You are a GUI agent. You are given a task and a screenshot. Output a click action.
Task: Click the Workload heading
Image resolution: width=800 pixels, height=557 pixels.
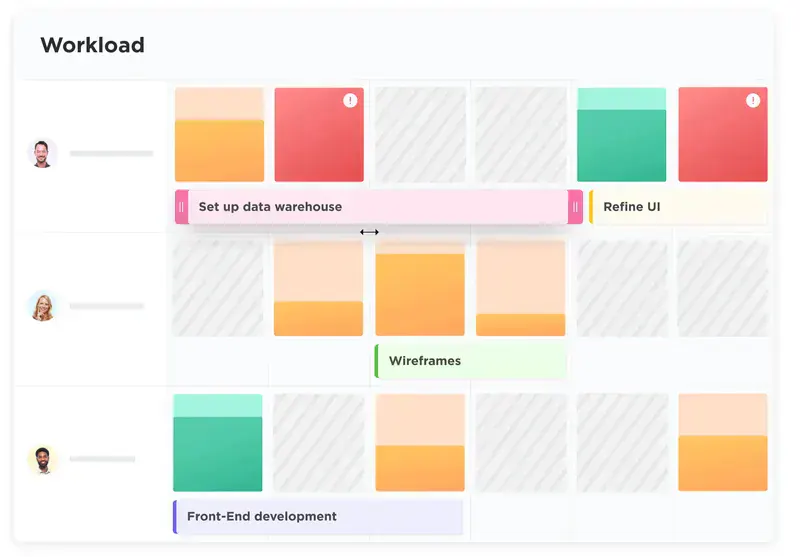(x=92, y=45)
